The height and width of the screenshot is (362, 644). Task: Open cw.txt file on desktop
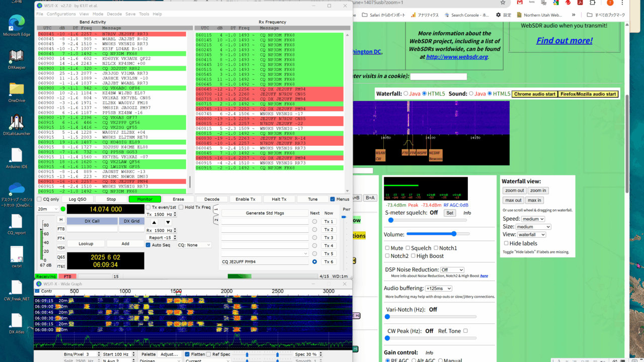17,257
